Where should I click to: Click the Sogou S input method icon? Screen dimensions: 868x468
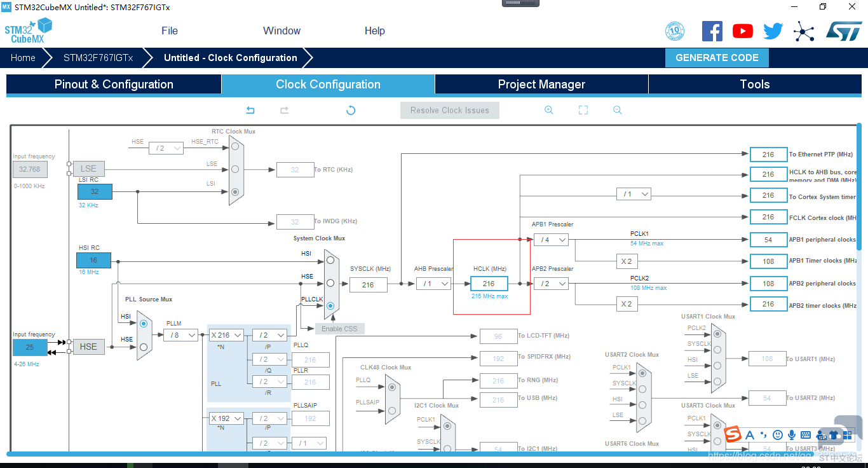pyautogui.click(x=733, y=435)
